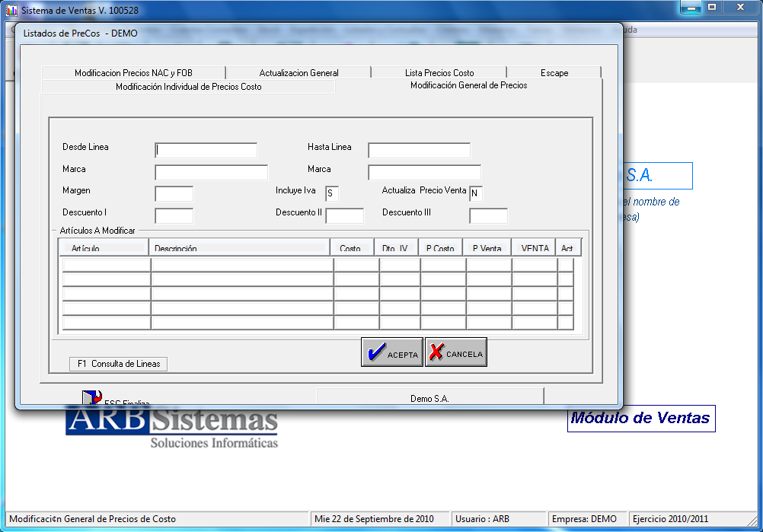The width and height of the screenshot is (763, 532).
Task: Click the ACEPTA button
Action: (391, 352)
